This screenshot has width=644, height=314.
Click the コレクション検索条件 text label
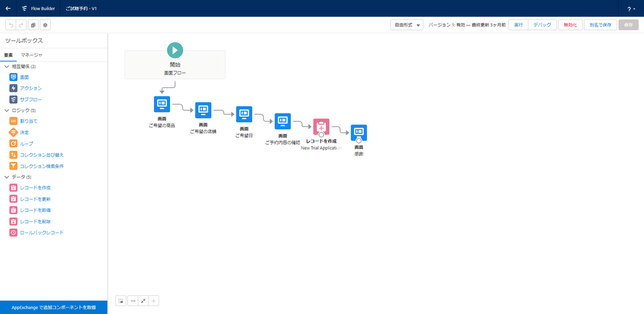[x=42, y=166]
